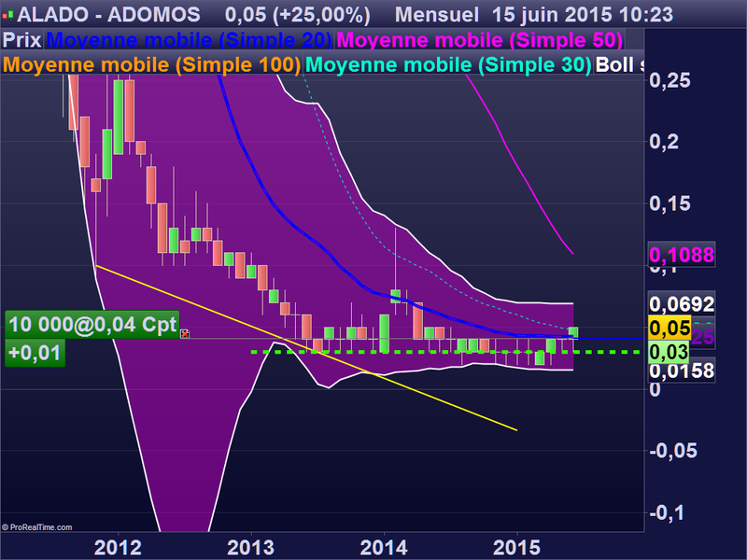Select the 0,0158 lower band price tag
Viewport: 747px width, 560px height.
pyautogui.click(x=682, y=371)
